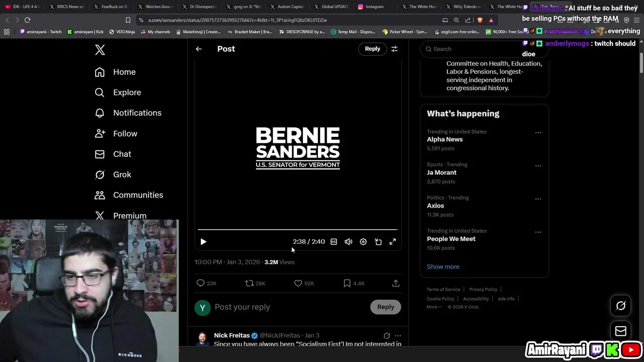Open Grok from the sidebar
Viewport: 644px width, 362px height.
pos(113,174)
